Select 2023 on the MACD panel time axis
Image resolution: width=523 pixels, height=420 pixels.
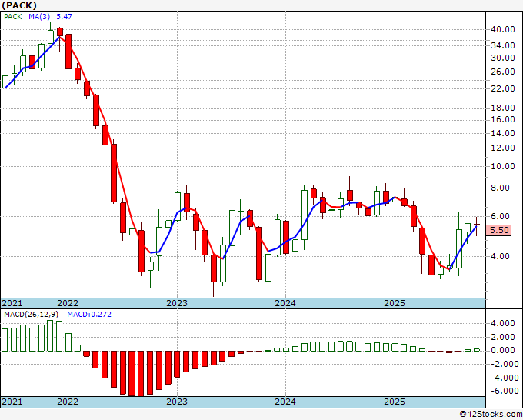pos(177,402)
